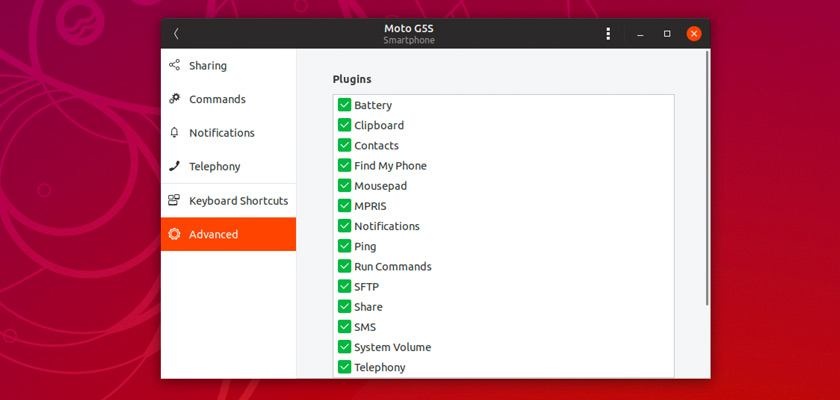Disable the System Volume plugin
This screenshot has height=400, width=840.
[x=344, y=347]
